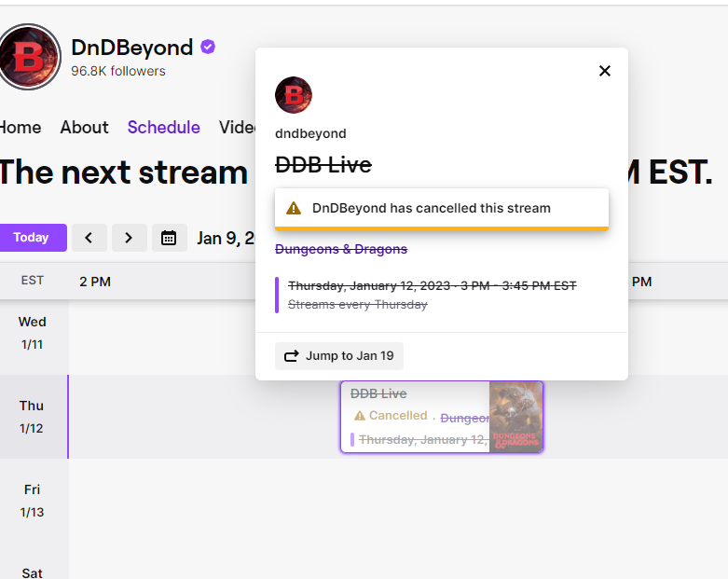Click the Cancelled label on schedule card
This screenshot has height=579, width=728.
click(x=391, y=416)
